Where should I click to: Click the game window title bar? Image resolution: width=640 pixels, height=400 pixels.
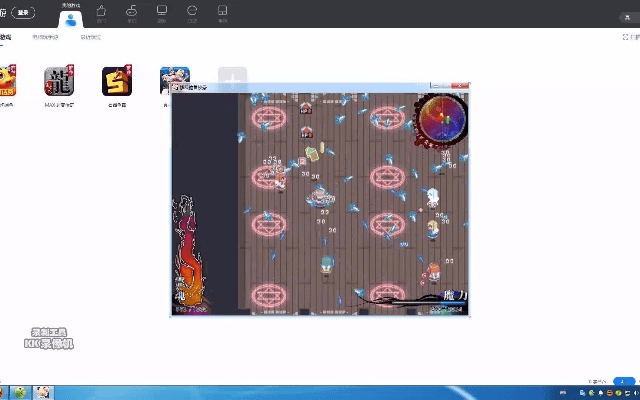[x=300, y=88]
